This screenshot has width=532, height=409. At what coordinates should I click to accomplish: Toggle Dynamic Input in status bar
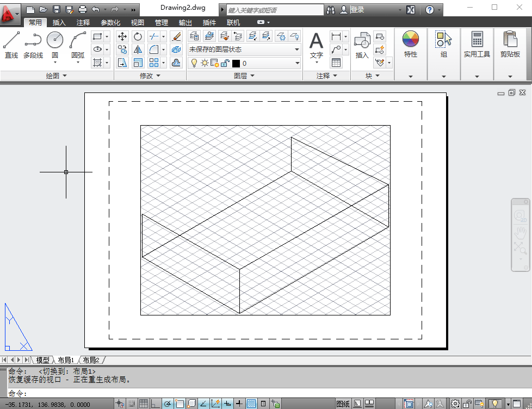tap(228, 404)
